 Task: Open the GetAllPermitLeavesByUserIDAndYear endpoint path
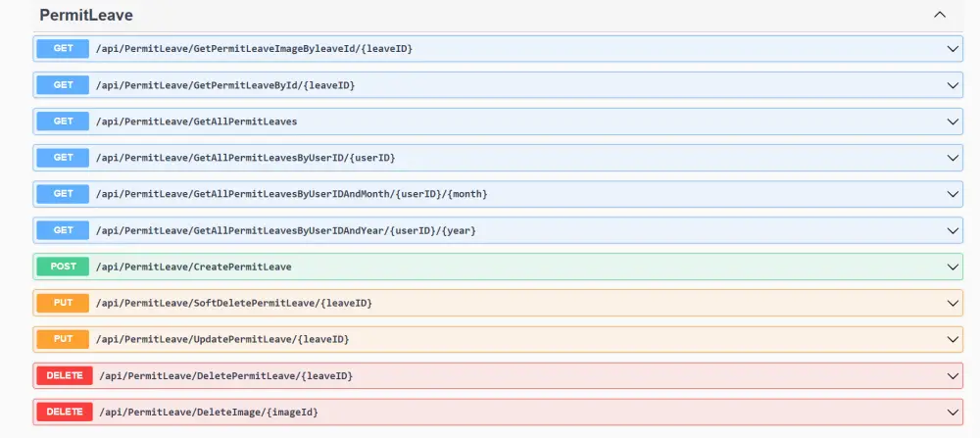(x=286, y=230)
